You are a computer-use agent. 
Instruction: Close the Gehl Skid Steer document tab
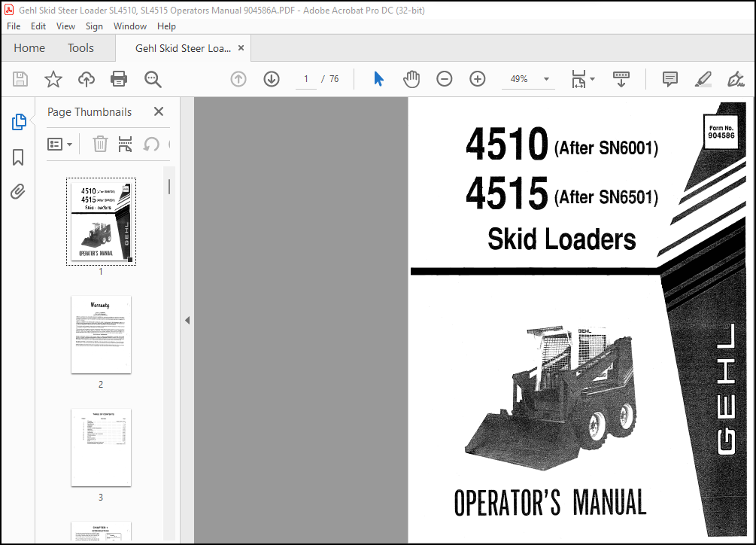(x=241, y=47)
